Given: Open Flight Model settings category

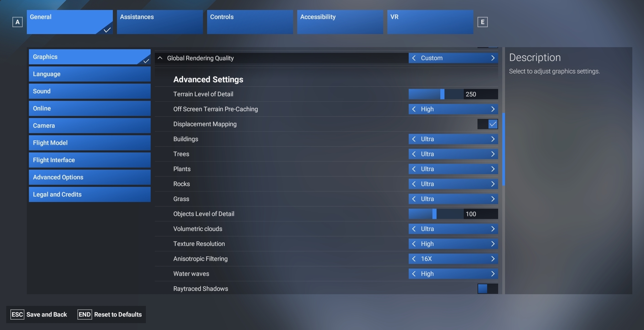Looking at the screenshot, I should pyautogui.click(x=90, y=143).
